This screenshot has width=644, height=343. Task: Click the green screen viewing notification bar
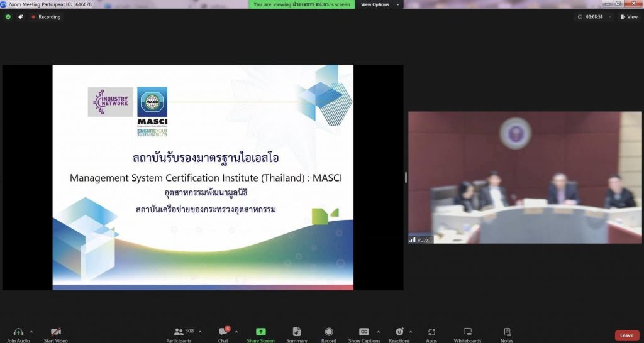pos(302,4)
